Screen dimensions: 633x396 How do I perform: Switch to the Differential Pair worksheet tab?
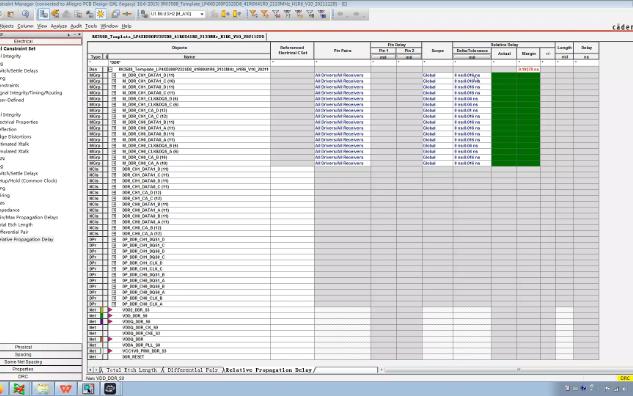click(x=192, y=370)
